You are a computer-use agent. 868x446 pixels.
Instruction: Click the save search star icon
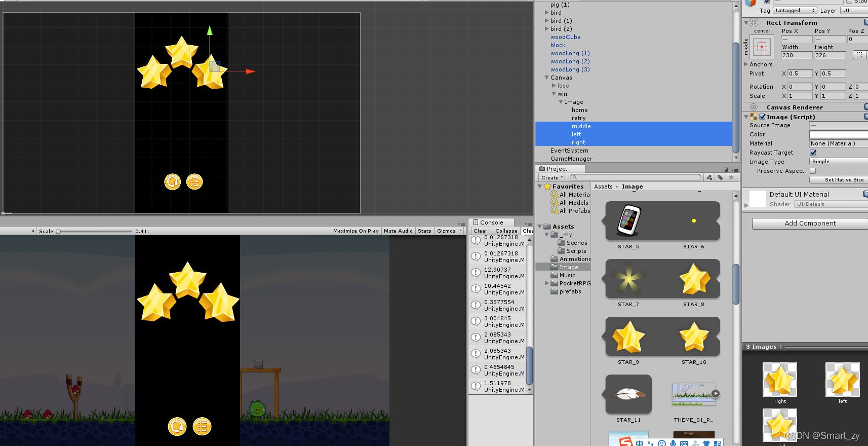[731, 177]
